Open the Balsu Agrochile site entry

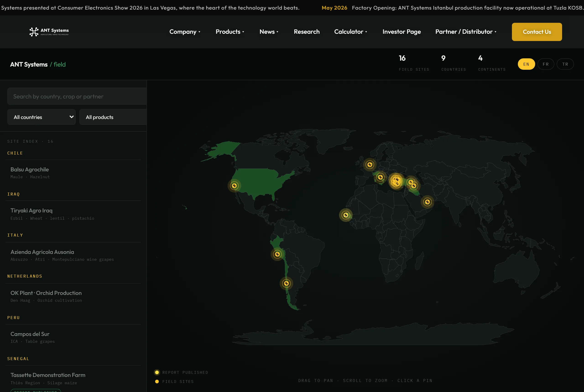[73, 173]
